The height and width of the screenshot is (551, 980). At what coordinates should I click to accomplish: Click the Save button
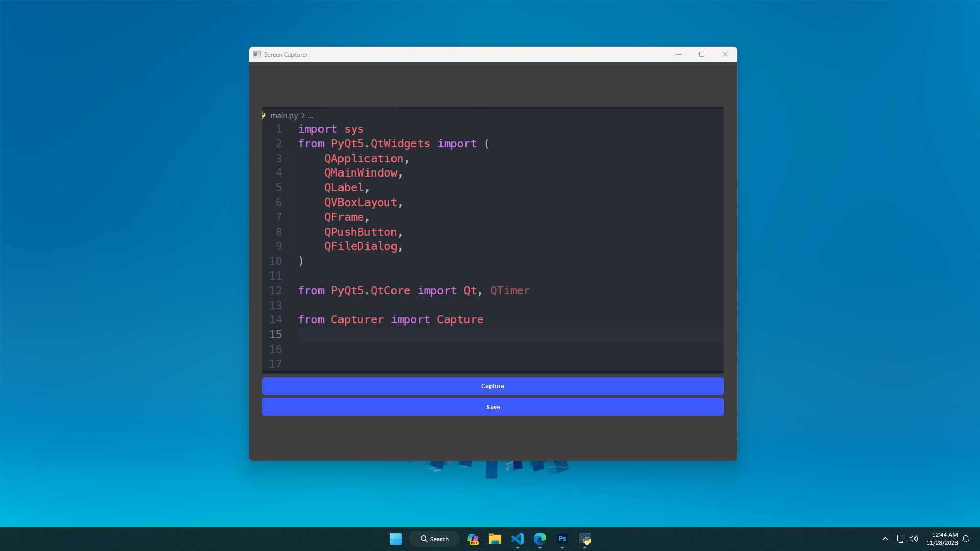tap(493, 407)
